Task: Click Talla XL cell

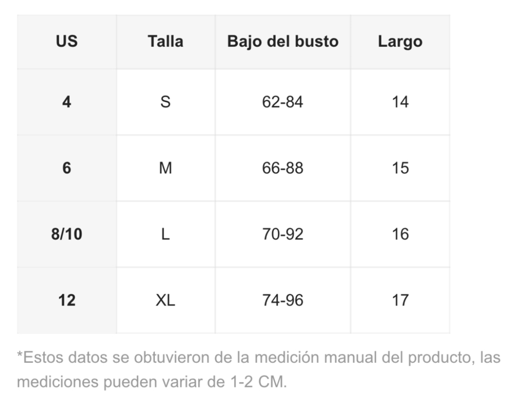Action: pyautogui.click(x=166, y=300)
